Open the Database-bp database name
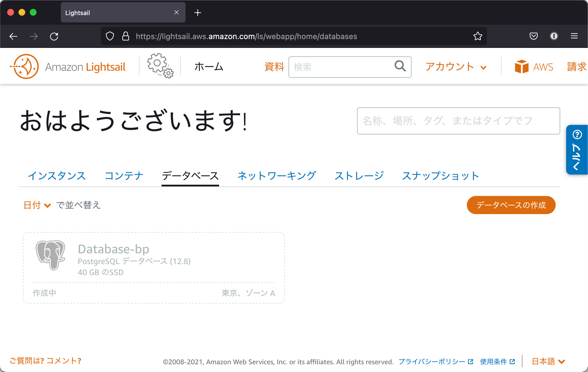This screenshot has height=372, width=588. click(113, 249)
